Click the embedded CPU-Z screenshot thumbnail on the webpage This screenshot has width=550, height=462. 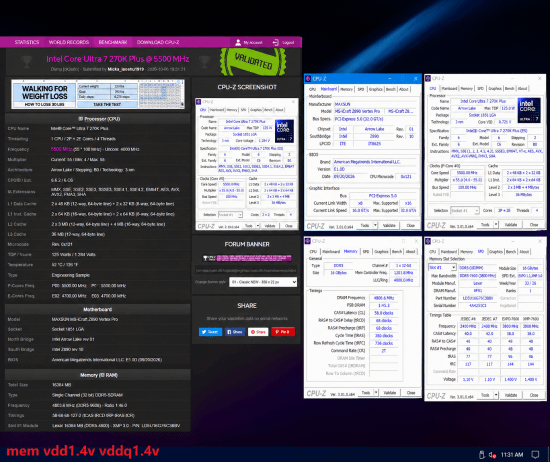247,164
